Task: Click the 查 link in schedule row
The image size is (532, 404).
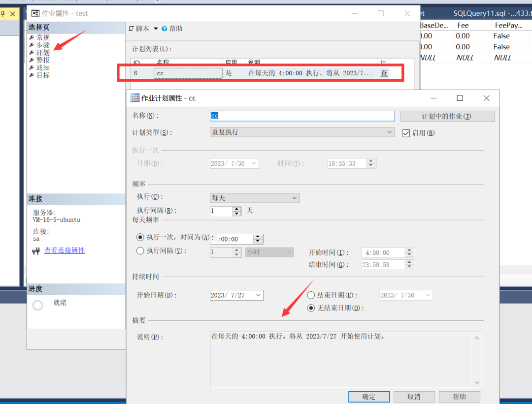Action: point(384,73)
